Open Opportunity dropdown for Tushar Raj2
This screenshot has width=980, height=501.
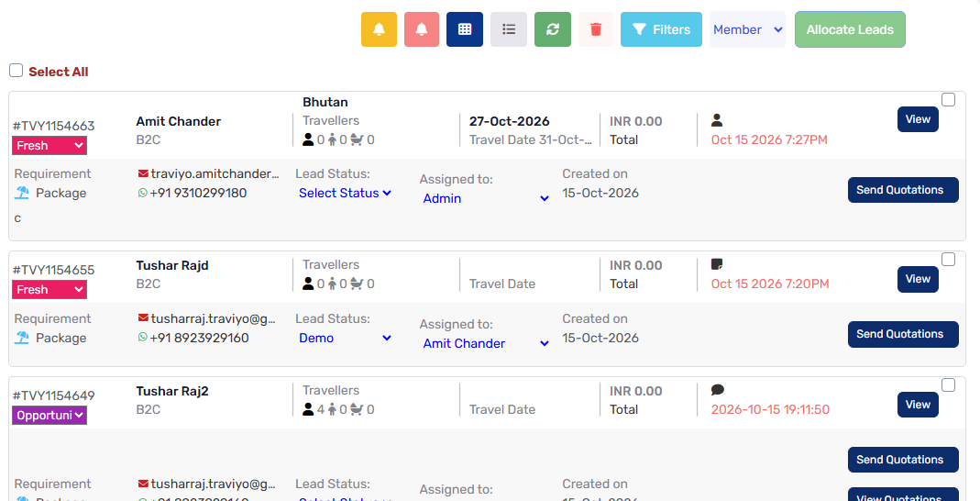[50, 416]
